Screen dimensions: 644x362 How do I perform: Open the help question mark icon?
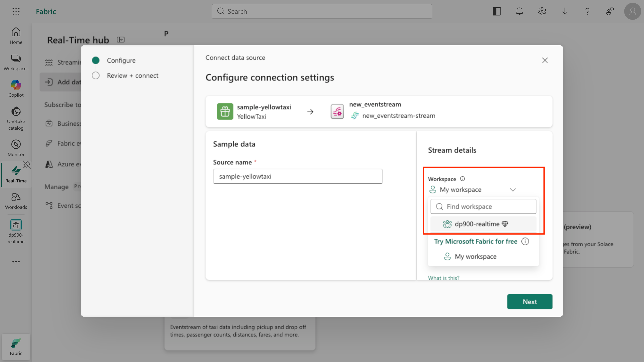(587, 11)
